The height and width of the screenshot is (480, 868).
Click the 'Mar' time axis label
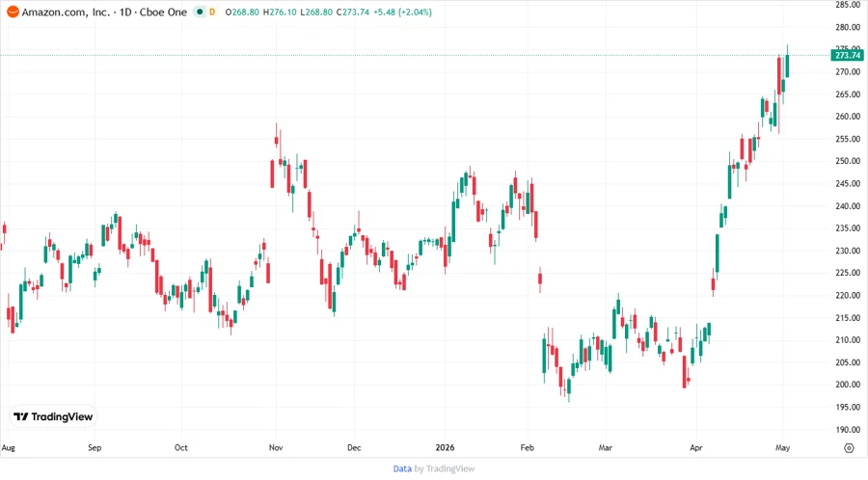[605, 447]
